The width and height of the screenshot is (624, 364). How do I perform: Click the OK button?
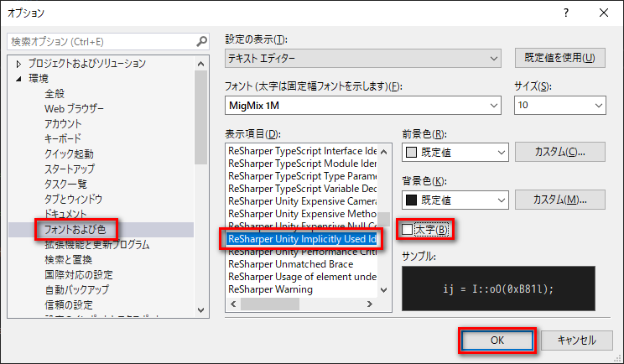497,341
